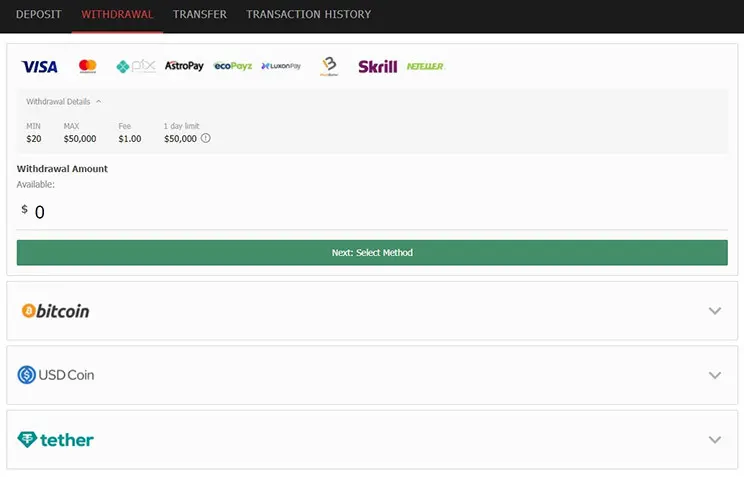
Task: Click the Withdrawal tab
Action: coord(117,15)
